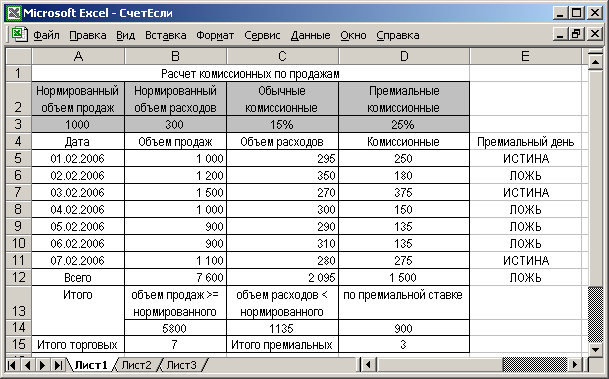Open the Сервис menu
This screenshot has width=609, height=379.
tap(262, 35)
